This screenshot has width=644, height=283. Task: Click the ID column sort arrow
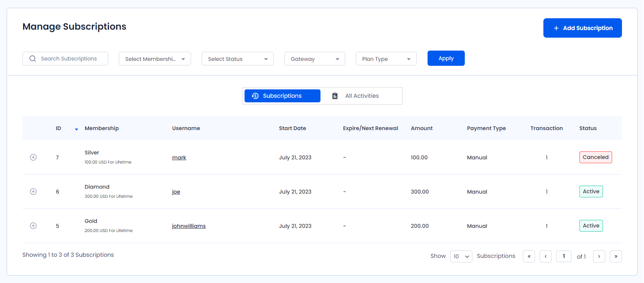tap(76, 129)
